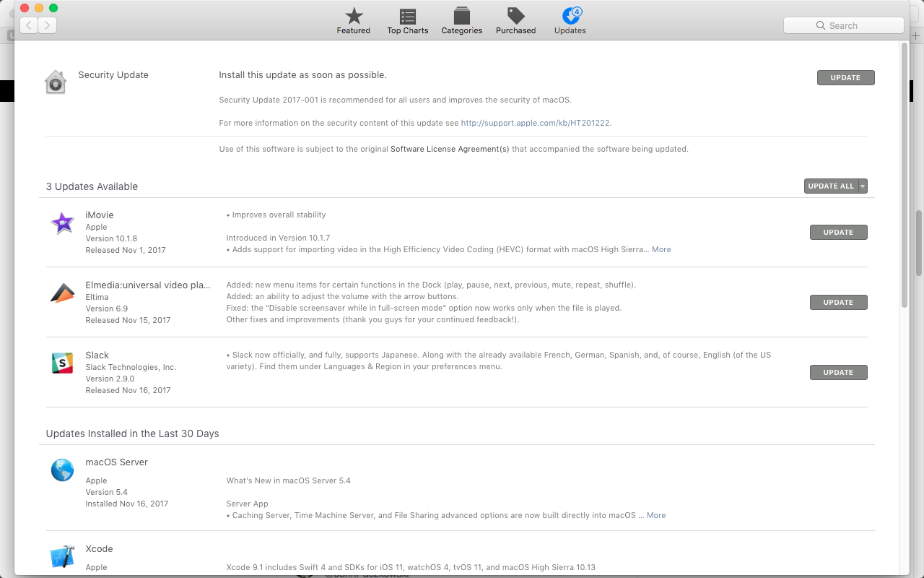Image resolution: width=924 pixels, height=578 pixels.
Task: Click 'Released Nov 15, 2017' under Elmedia
Action: 128,320
